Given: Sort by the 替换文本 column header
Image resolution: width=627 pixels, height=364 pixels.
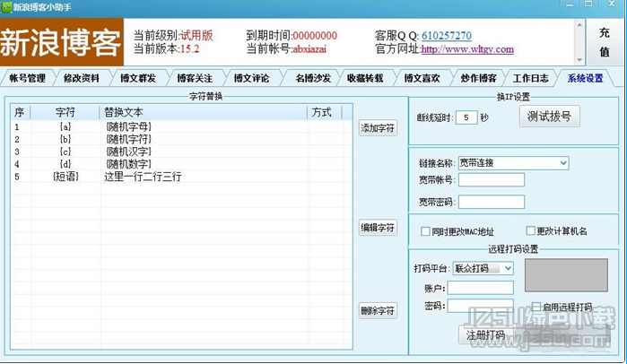Looking at the screenshot, I should pos(203,112).
